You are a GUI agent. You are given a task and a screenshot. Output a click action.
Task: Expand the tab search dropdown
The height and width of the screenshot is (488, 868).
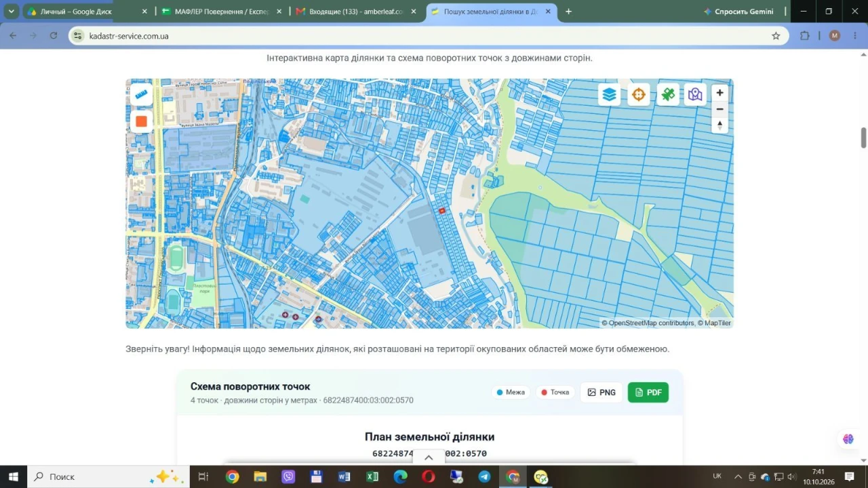tap(12, 12)
